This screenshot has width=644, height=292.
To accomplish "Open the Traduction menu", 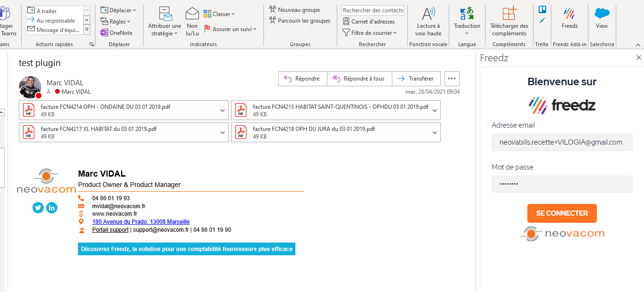I will pyautogui.click(x=467, y=22).
